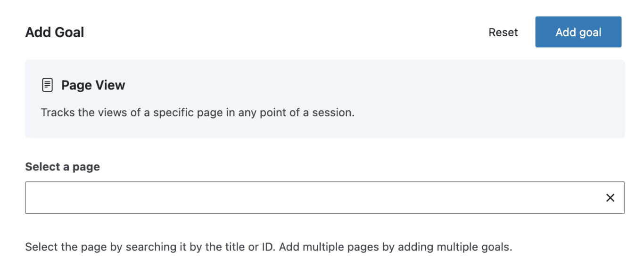This screenshot has width=644, height=274.
Task: Clear the page field with the X icon
Action: tap(610, 198)
